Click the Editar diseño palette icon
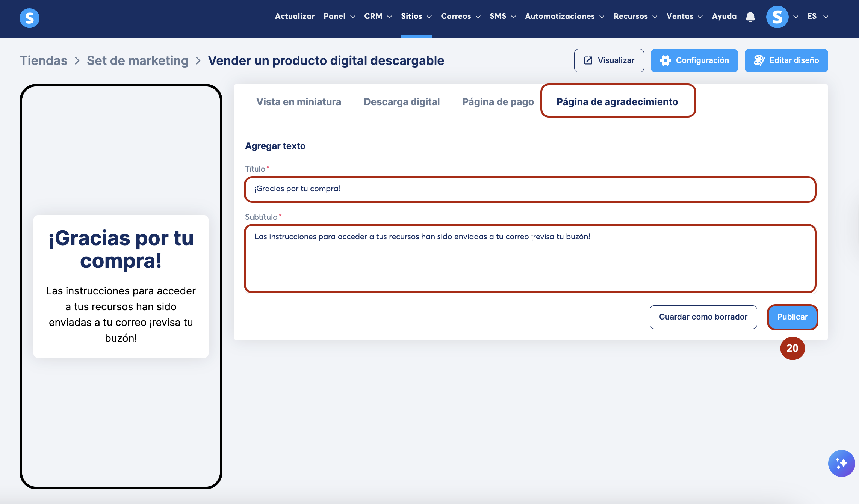 click(x=759, y=60)
